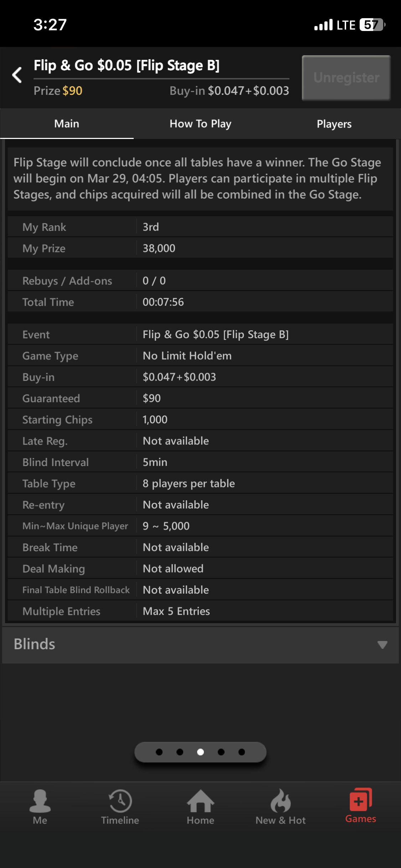Select the first page indicator dot

(159, 752)
